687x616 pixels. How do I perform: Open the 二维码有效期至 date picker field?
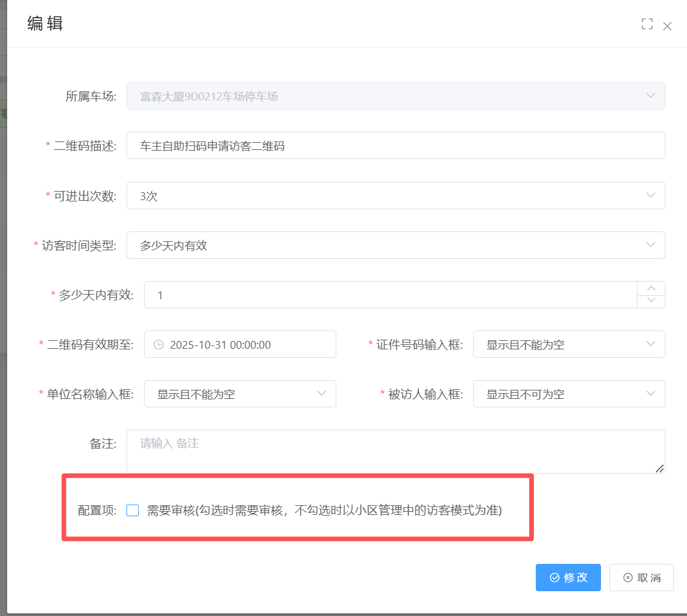(240, 344)
